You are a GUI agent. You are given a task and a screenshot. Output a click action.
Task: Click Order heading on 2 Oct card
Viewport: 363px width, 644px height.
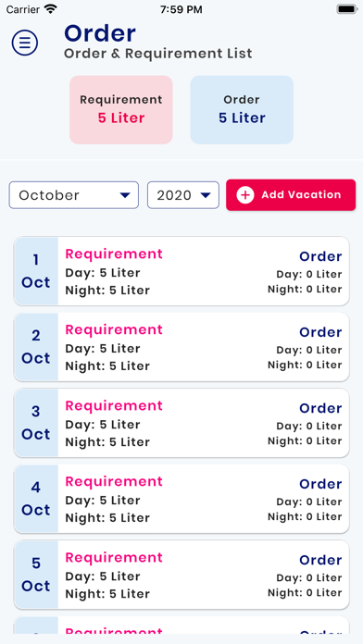(x=320, y=332)
